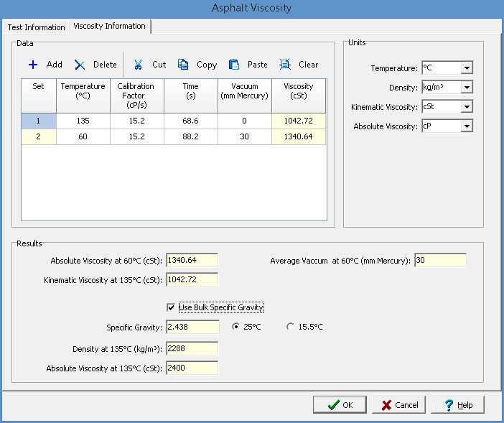The height and width of the screenshot is (423, 504).
Task: Click the Specific Gravity input field
Action: 192,327
